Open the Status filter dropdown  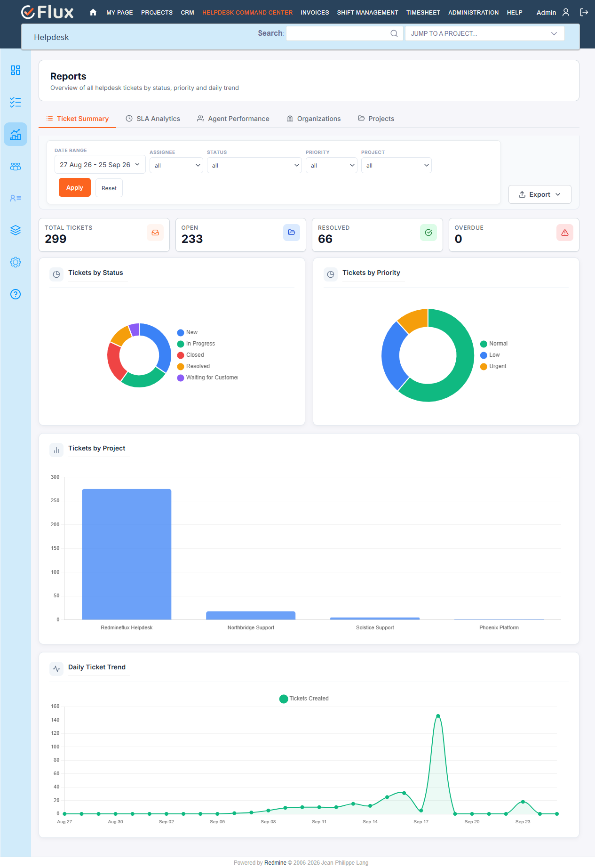pyautogui.click(x=254, y=165)
